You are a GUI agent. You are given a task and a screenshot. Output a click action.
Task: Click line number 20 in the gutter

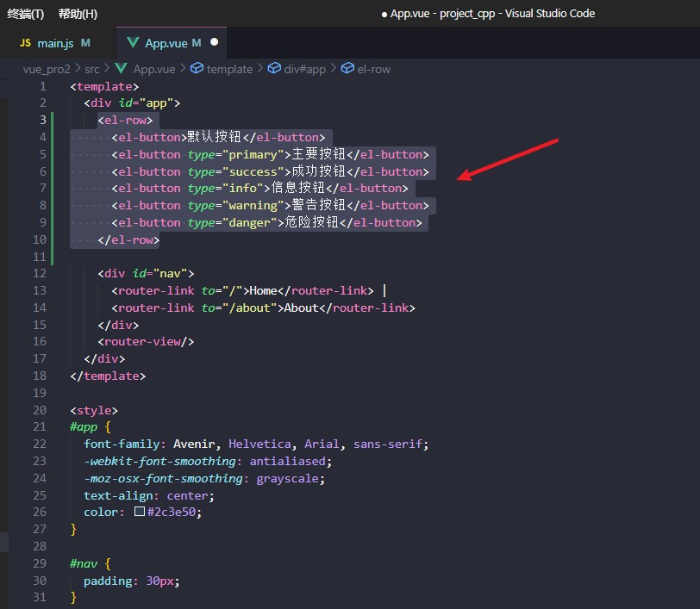point(41,410)
